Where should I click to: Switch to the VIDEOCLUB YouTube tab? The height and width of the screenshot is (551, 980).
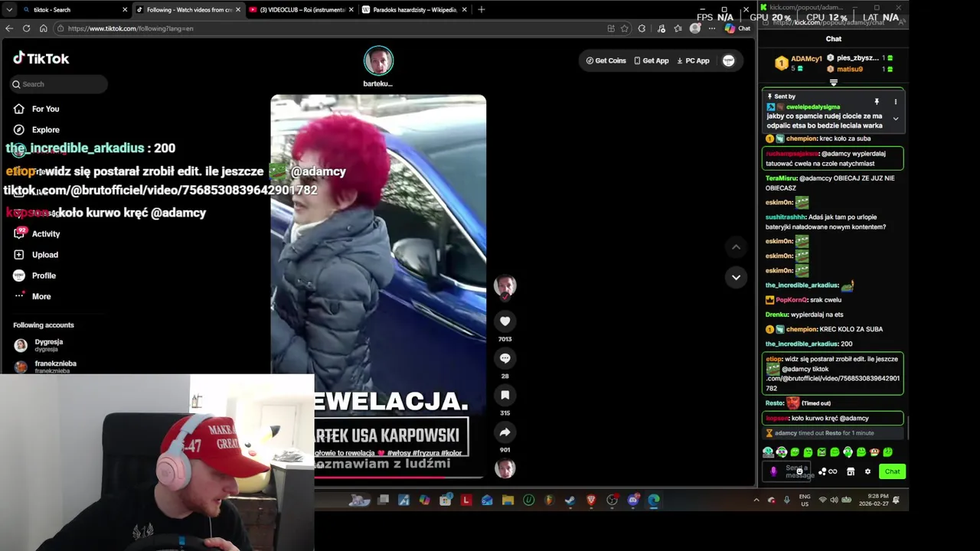pyautogui.click(x=300, y=9)
